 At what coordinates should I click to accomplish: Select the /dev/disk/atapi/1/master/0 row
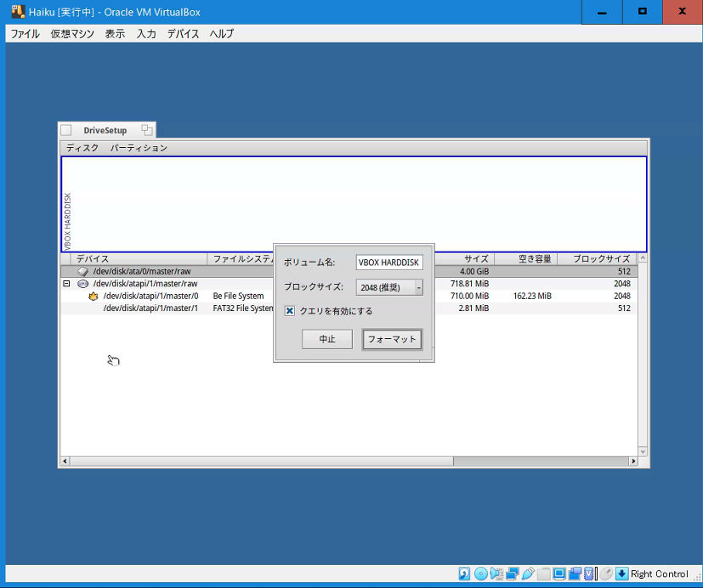349,297
